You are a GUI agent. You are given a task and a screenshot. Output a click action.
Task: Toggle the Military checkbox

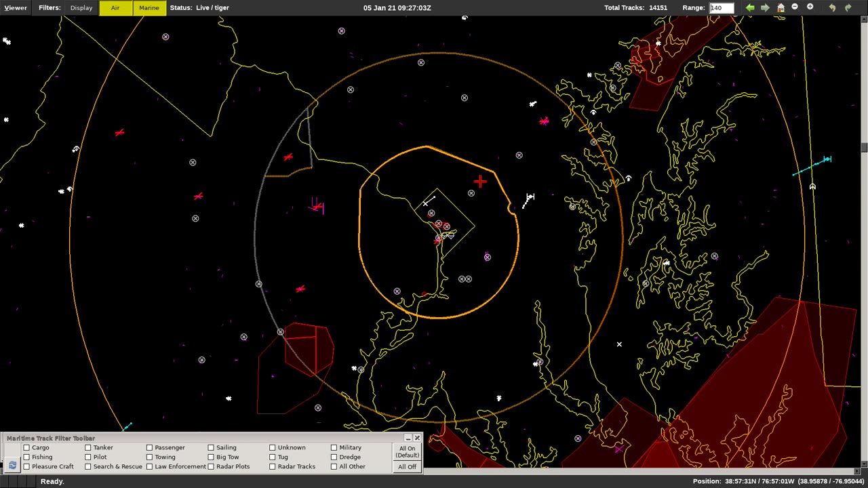[334, 447]
